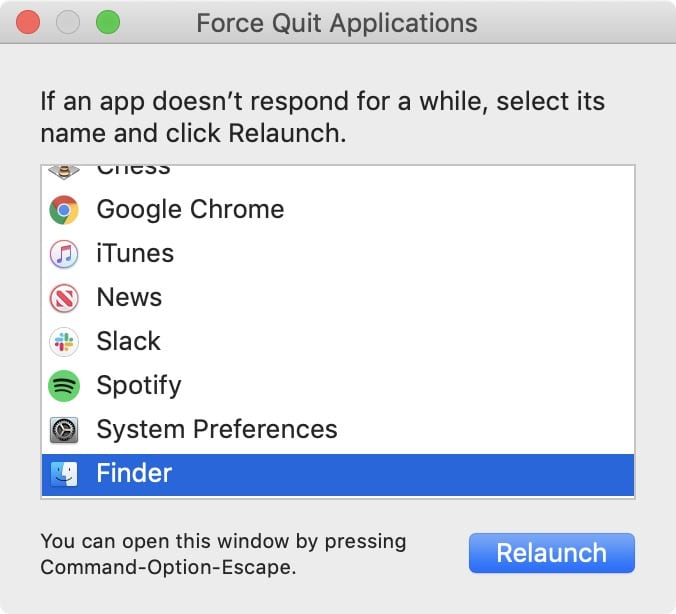The width and height of the screenshot is (676, 614).
Task: Click the green zoom window button
Action: point(107,22)
